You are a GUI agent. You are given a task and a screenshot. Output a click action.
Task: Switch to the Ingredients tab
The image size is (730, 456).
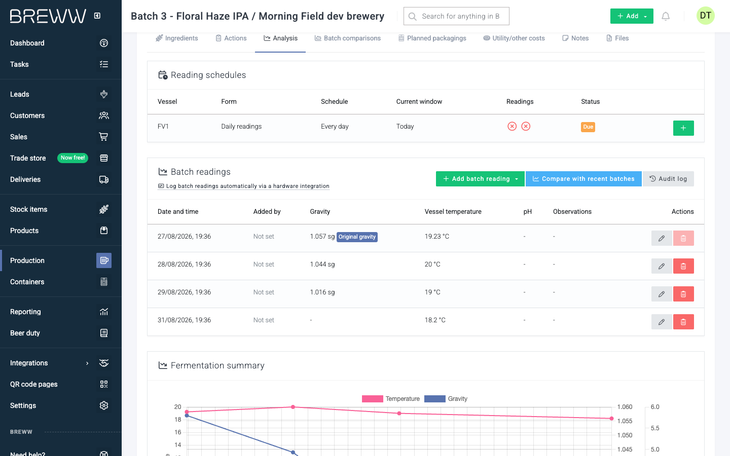[176, 38]
